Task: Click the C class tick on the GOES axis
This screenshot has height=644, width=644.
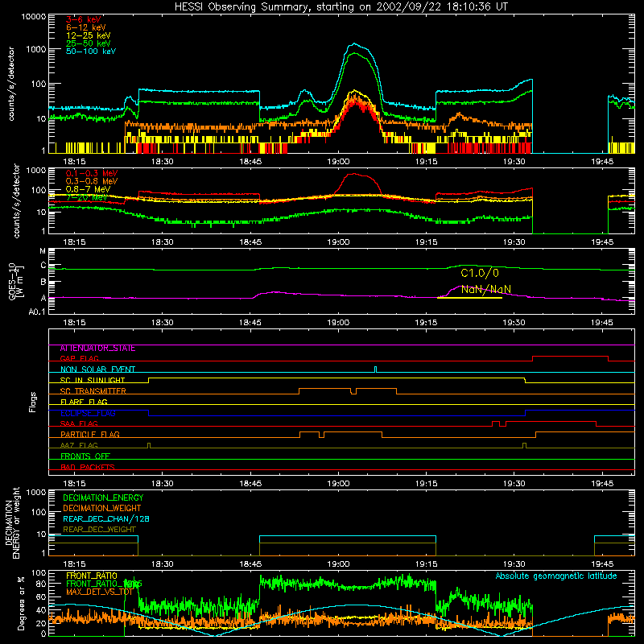Action: point(43,266)
